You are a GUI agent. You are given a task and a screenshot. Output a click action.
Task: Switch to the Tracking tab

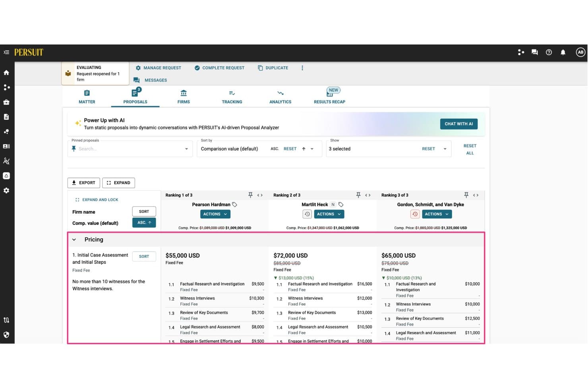[232, 97]
